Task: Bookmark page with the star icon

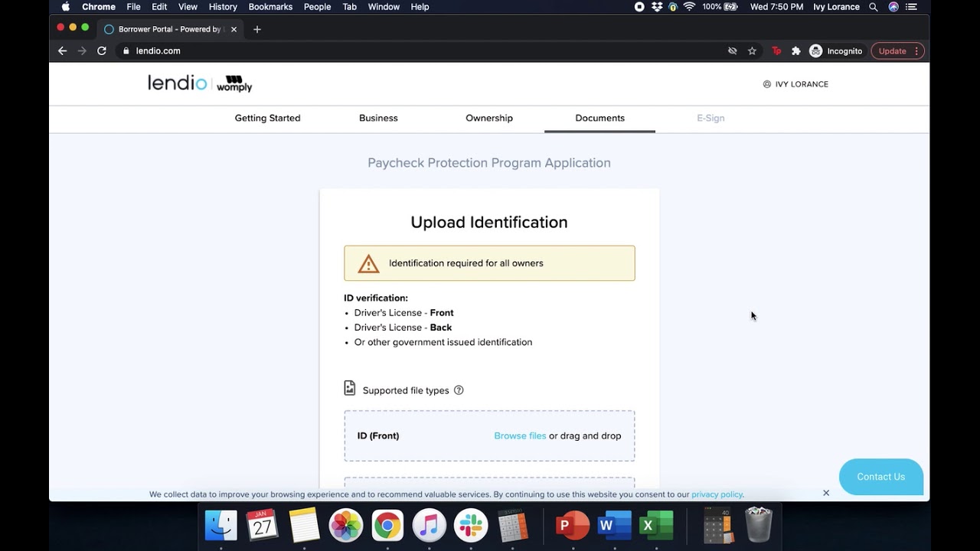Action: tap(752, 51)
